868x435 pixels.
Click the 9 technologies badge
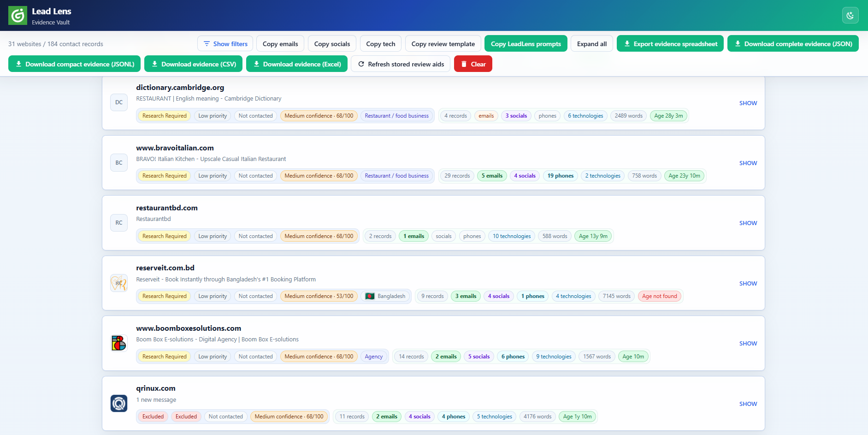[554, 357]
